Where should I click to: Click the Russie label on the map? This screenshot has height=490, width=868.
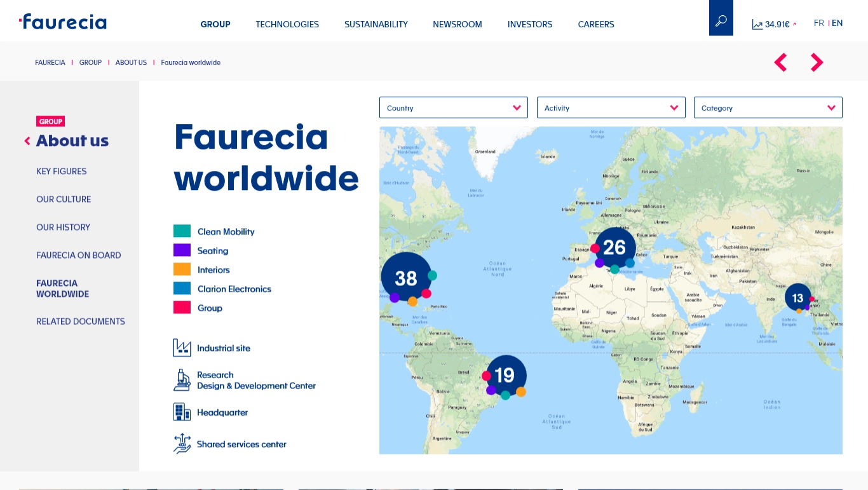[804, 170]
